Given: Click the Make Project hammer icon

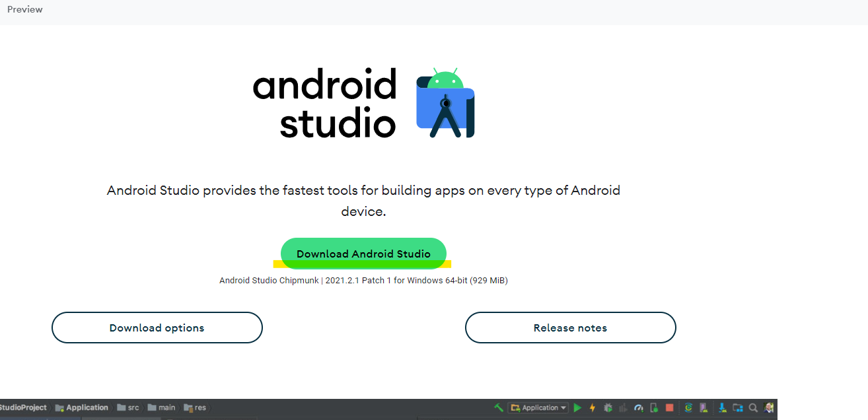Looking at the screenshot, I should tap(499, 407).
